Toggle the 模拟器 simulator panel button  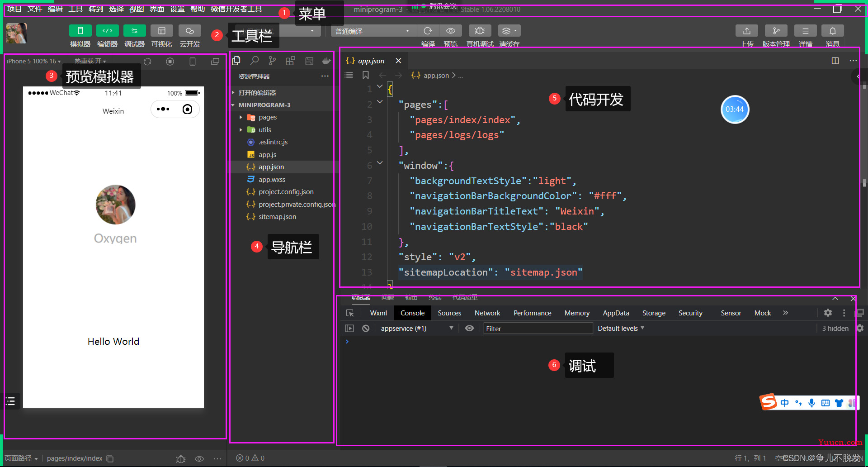80,31
